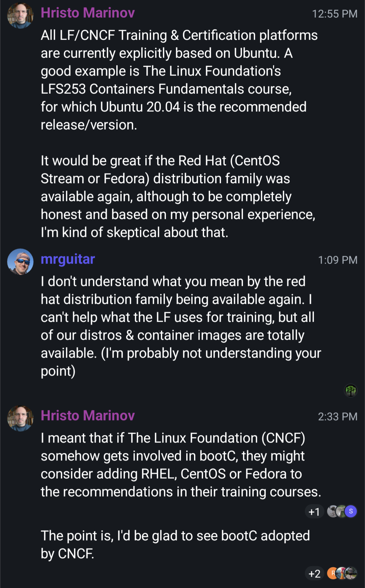Image resolution: width=365 pixels, height=588 pixels.
Task: Select the 2:33 PM message timestamp
Action: 338,416
